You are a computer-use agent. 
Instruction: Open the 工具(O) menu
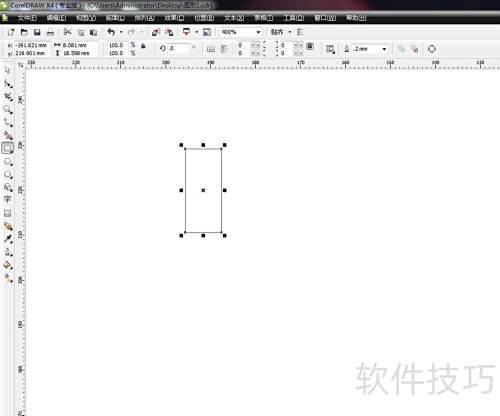point(293,18)
